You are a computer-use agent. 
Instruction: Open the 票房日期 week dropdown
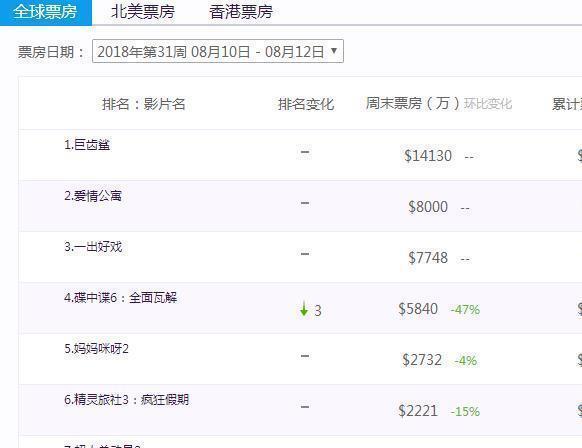tap(218, 51)
